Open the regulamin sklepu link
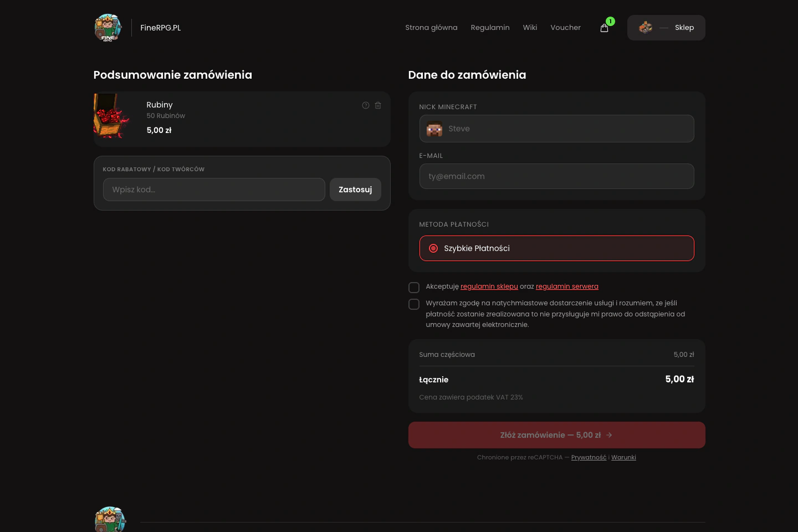The image size is (798, 532). (489, 287)
